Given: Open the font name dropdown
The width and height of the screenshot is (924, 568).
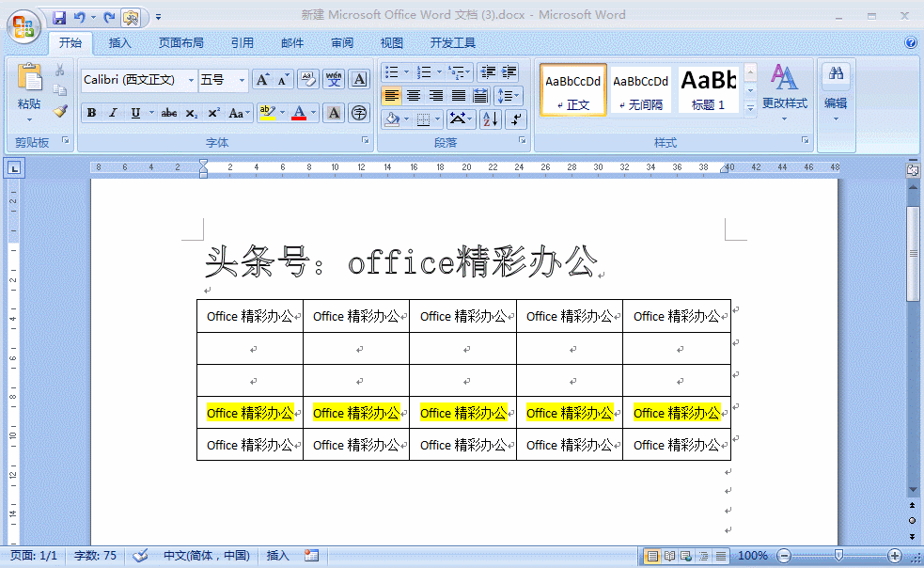Looking at the screenshot, I should (x=191, y=80).
